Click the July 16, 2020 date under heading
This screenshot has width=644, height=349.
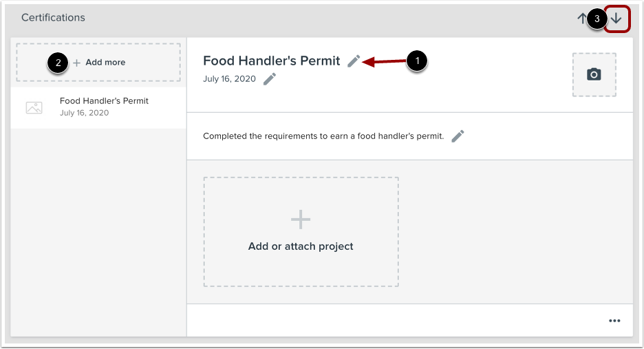coord(229,79)
